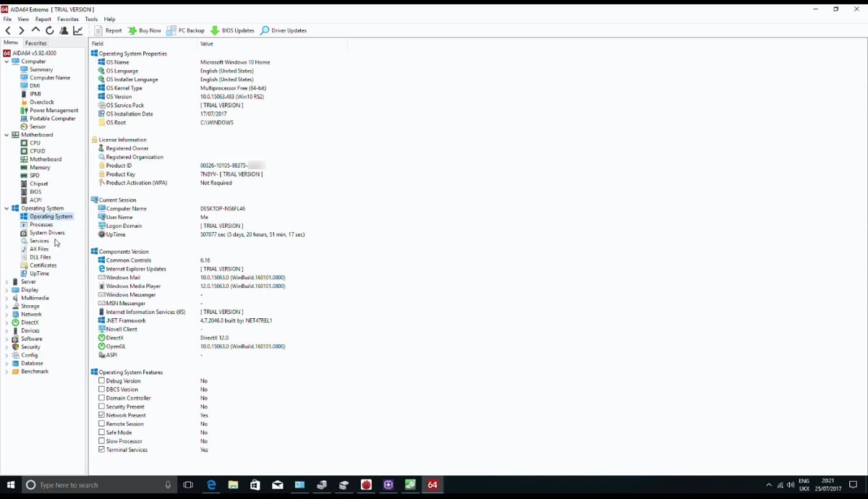Screen dimensions: 868x499
Task: Open the Help menu
Action: pos(109,20)
